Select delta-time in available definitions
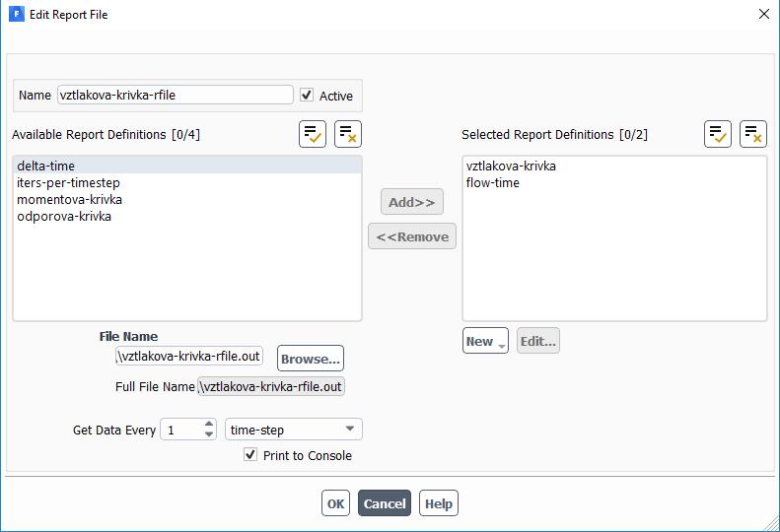The width and height of the screenshot is (780, 532). [x=187, y=166]
